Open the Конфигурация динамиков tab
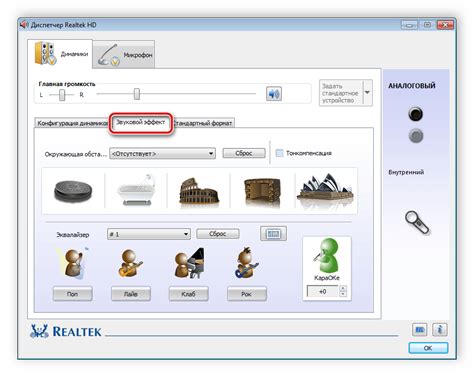Viewport: 474px width, 377px height. pyautogui.click(x=72, y=123)
